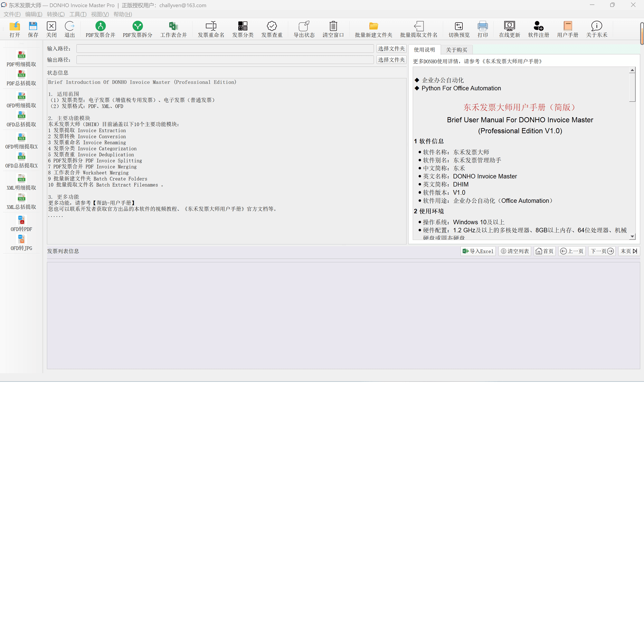Select OFD明细提取 in sidebar
The image size is (644, 644).
(x=21, y=100)
